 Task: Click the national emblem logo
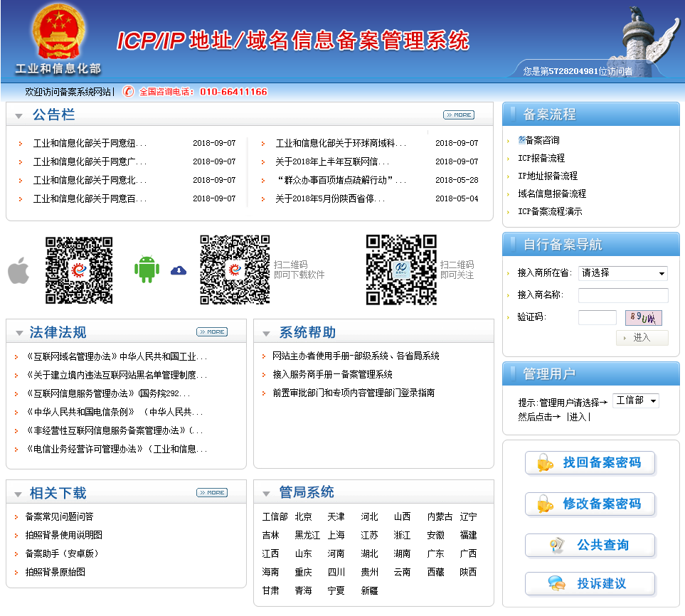(58, 33)
